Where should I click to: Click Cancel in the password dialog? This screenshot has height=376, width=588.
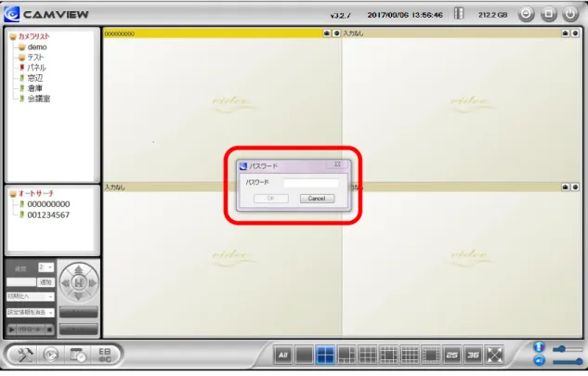click(x=317, y=199)
